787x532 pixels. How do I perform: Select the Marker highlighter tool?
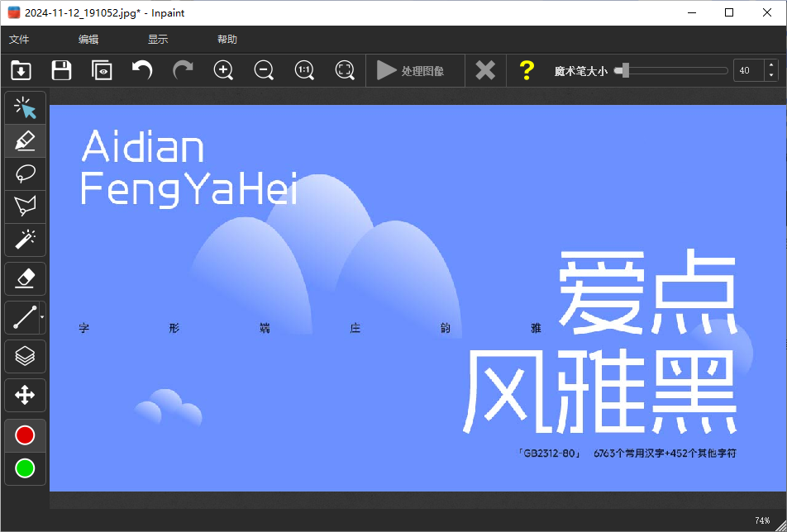(x=25, y=140)
